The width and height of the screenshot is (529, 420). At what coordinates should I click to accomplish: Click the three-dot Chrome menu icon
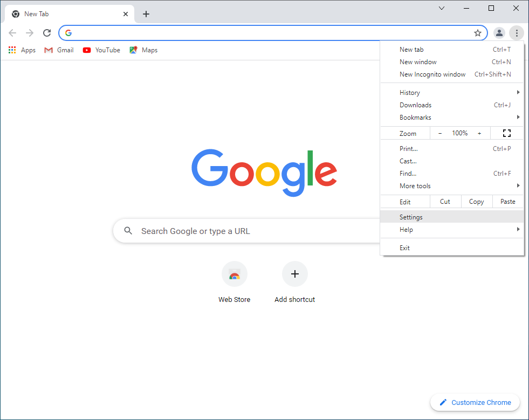[x=516, y=33]
